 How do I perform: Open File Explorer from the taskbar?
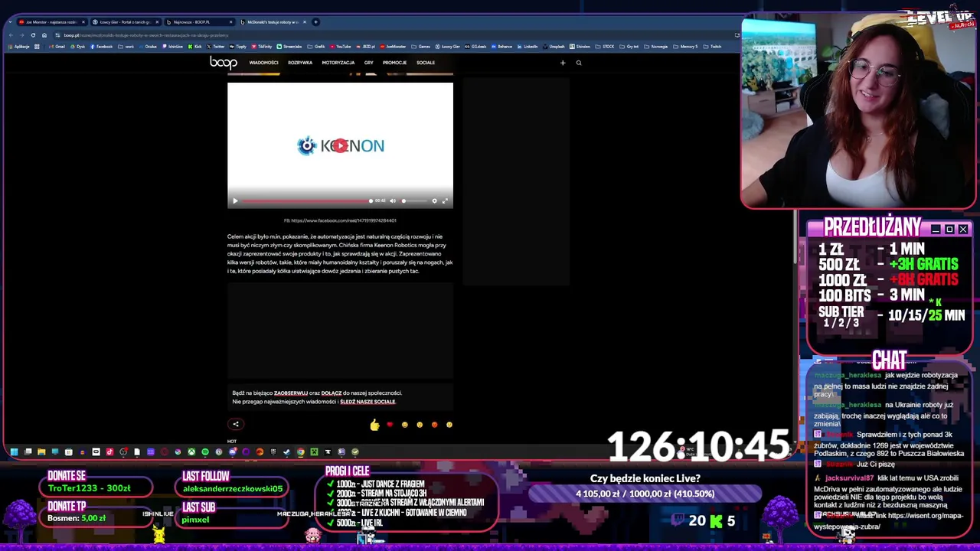point(41,452)
